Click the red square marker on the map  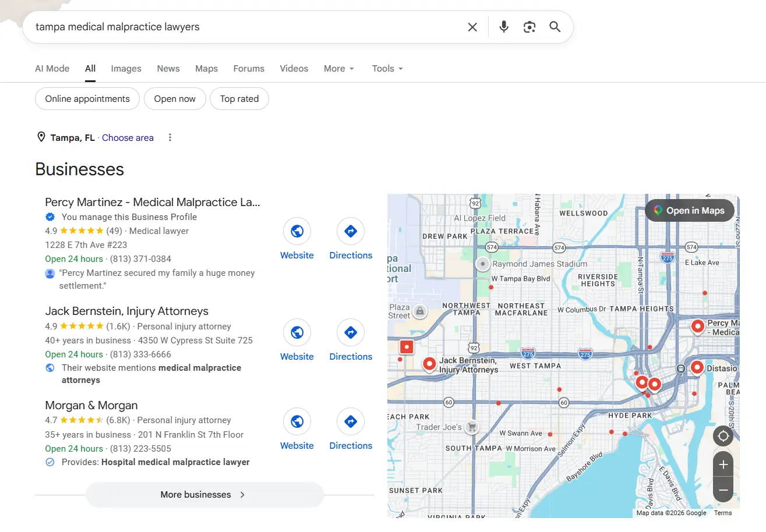[407, 347]
